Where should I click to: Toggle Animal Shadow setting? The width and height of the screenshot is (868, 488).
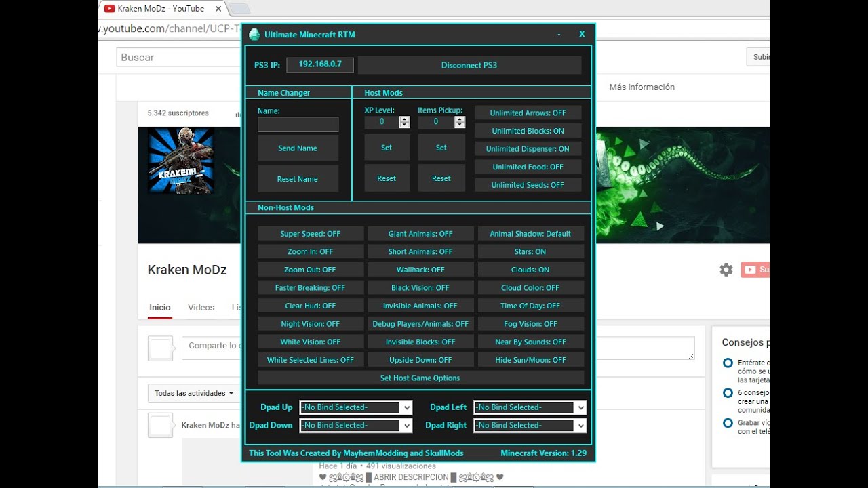[x=530, y=234]
